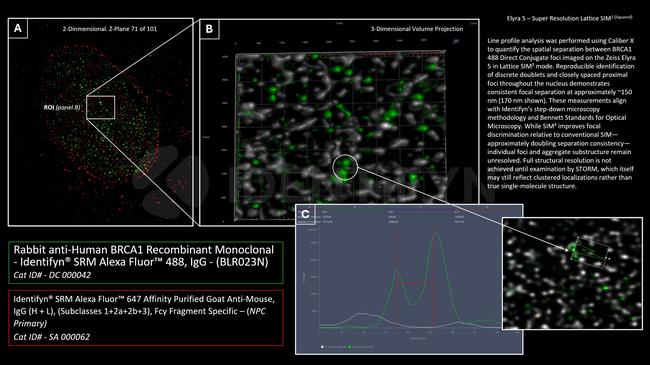Click 'Cat ID# - DC 000042' text
Screen dimensions: 650x365
click(52, 275)
